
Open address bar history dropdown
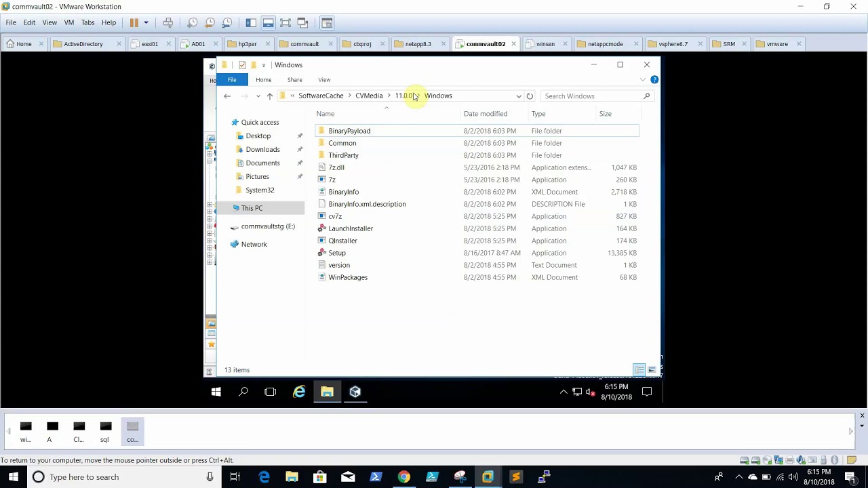519,96
